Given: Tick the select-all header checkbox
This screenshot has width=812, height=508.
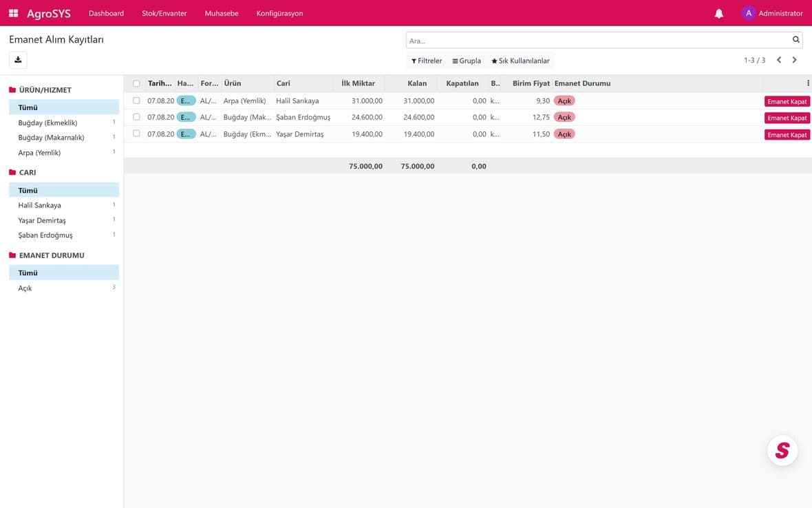Looking at the screenshot, I should [136, 83].
